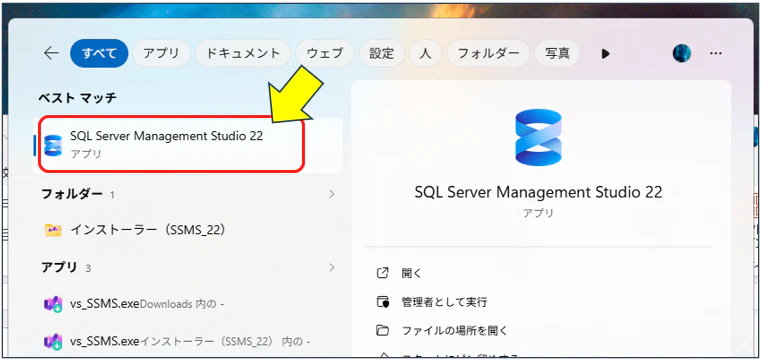762x360 pixels.
Task: Click the フォルダー section header
Action: pos(72,194)
